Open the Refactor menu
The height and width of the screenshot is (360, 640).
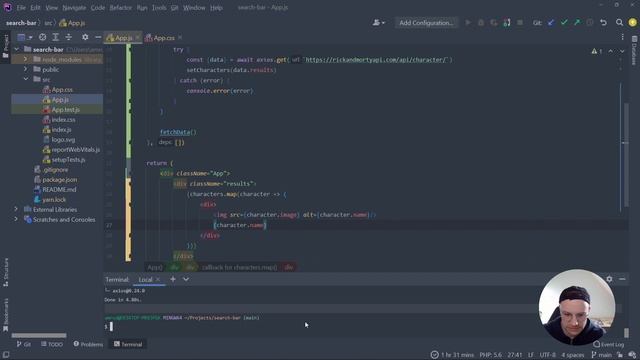coord(120,7)
